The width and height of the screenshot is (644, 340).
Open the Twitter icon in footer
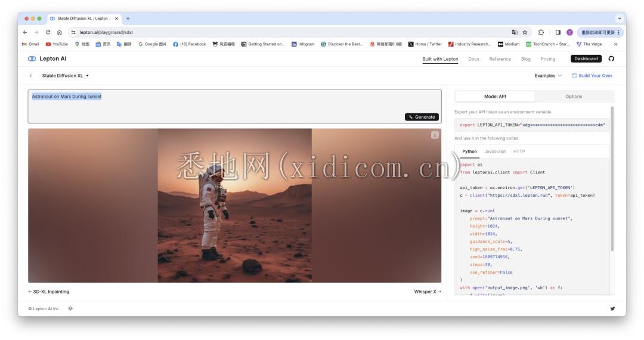coord(612,308)
